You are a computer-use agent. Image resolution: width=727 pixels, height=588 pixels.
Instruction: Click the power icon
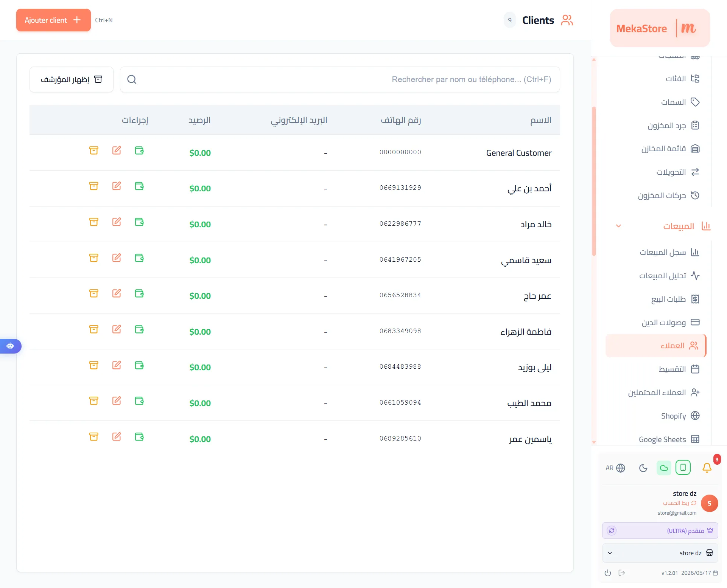[x=608, y=573]
